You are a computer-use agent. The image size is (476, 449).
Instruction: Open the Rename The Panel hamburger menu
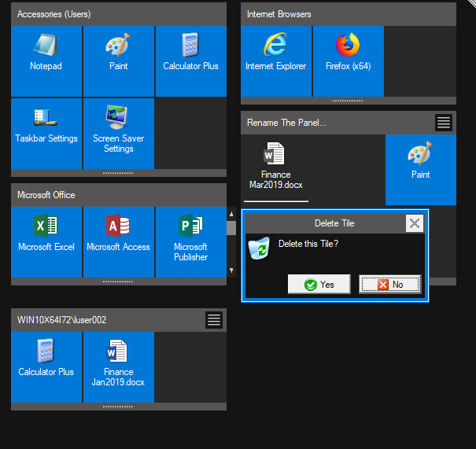[444, 122]
